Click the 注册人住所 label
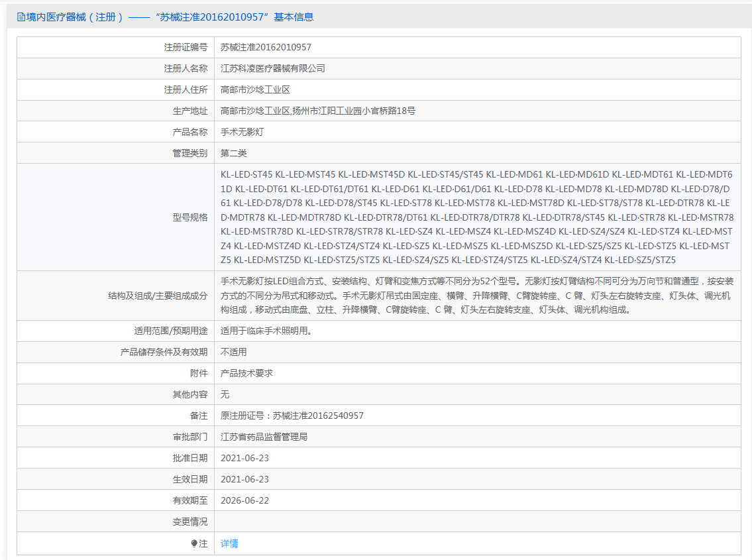Image resolution: width=752 pixels, height=560 pixels. point(186,89)
